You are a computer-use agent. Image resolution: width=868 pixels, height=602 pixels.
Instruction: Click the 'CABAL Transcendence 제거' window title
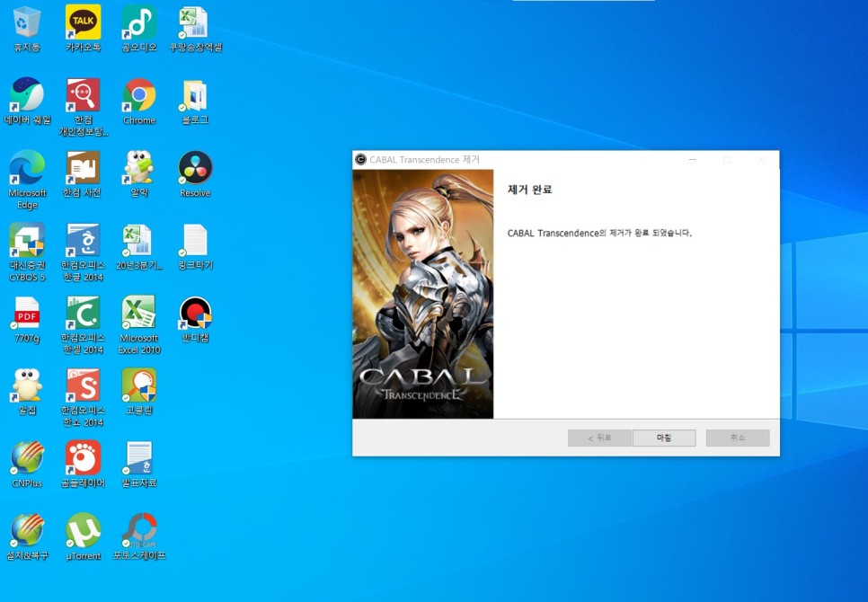424,159
